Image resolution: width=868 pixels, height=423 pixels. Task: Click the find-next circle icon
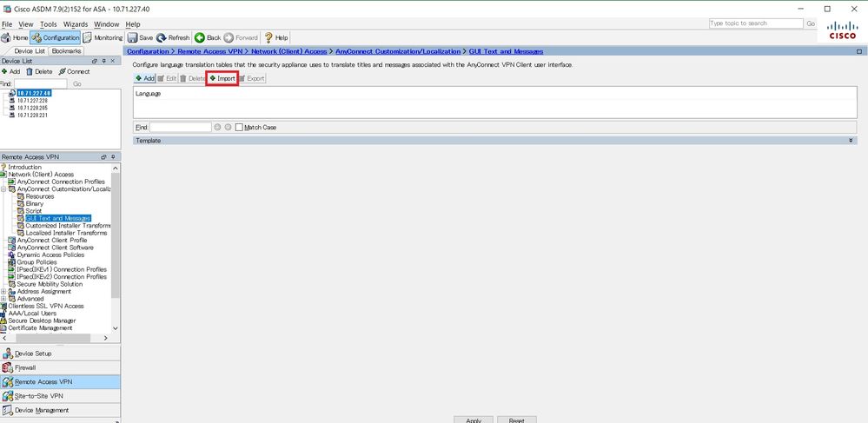point(217,128)
